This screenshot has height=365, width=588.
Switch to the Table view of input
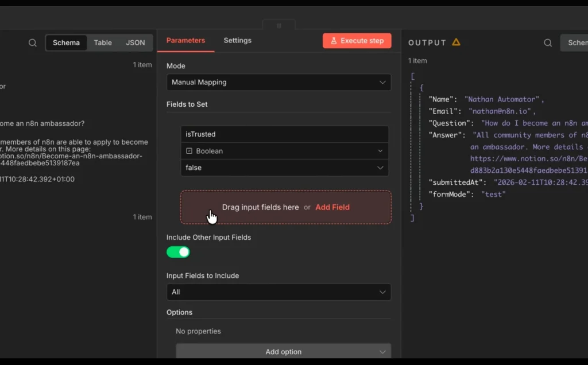coord(103,42)
